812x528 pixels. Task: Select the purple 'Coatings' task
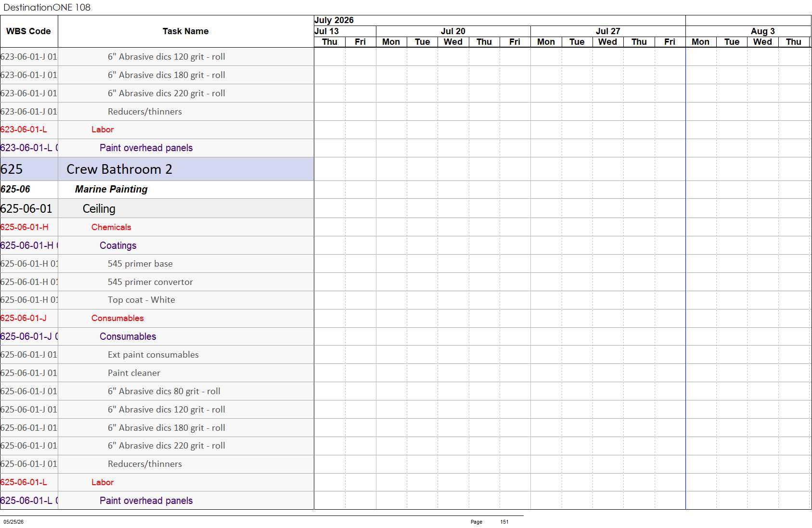[118, 245]
